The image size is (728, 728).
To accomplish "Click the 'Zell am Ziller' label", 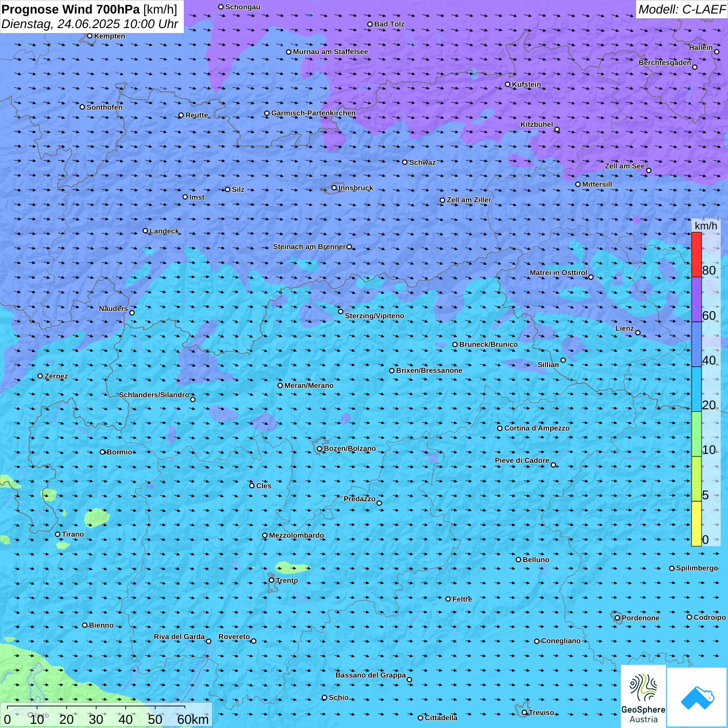I will coord(469,200).
